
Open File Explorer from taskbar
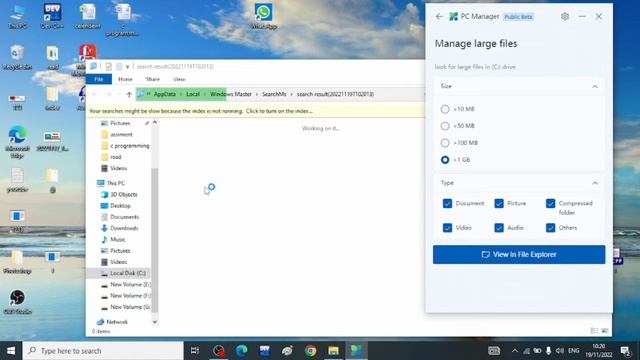pos(333,351)
